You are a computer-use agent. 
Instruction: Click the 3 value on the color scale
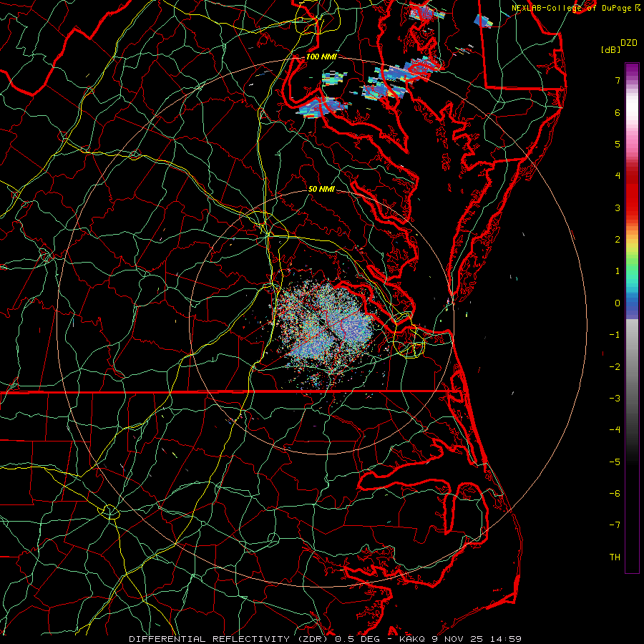tap(618, 208)
